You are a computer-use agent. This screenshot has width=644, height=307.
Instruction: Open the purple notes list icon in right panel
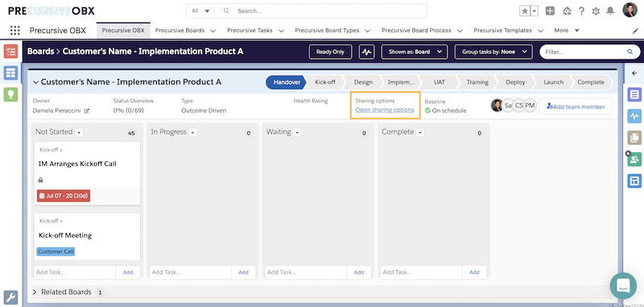coord(634,94)
